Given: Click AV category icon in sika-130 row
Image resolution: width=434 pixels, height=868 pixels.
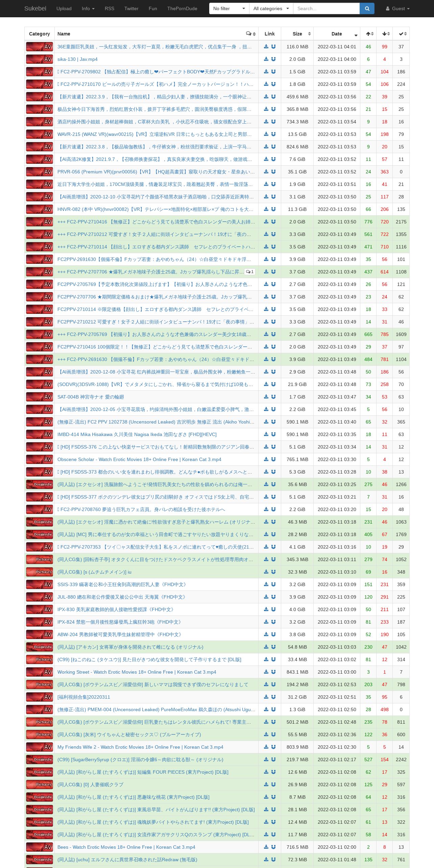Looking at the screenshot, I should [40, 59].
